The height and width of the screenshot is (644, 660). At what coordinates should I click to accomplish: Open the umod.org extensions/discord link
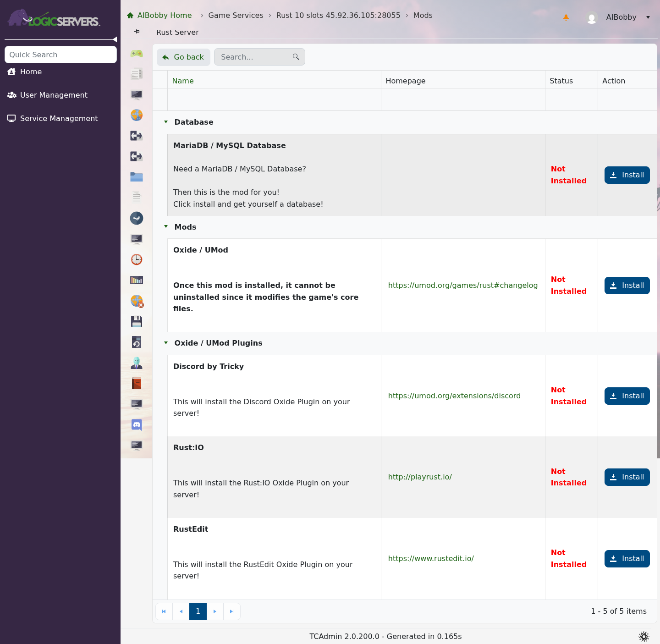pyautogui.click(x=454, y=396)
